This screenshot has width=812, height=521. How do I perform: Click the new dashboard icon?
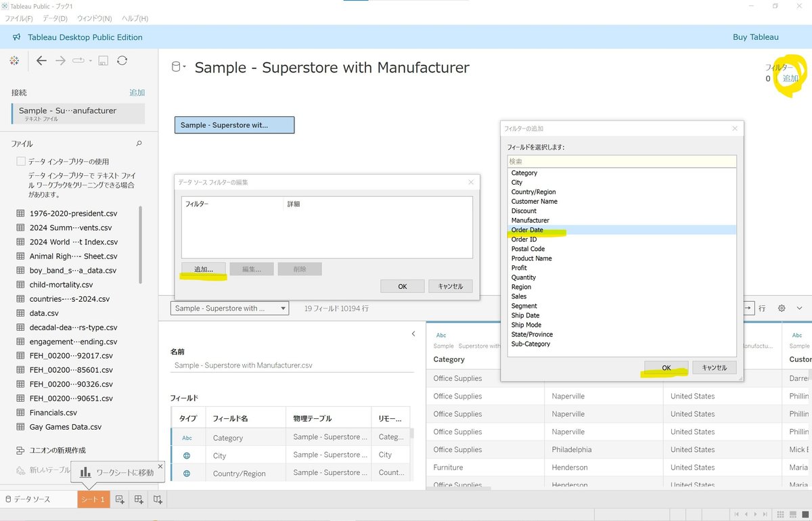139,499
